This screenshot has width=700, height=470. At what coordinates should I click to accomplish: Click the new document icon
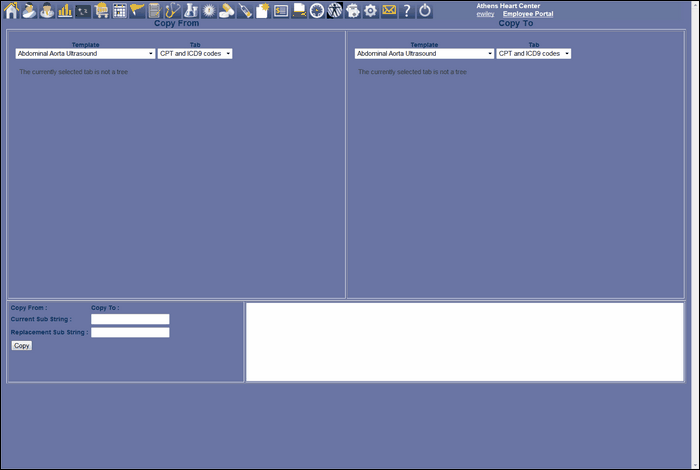[262, 10]
